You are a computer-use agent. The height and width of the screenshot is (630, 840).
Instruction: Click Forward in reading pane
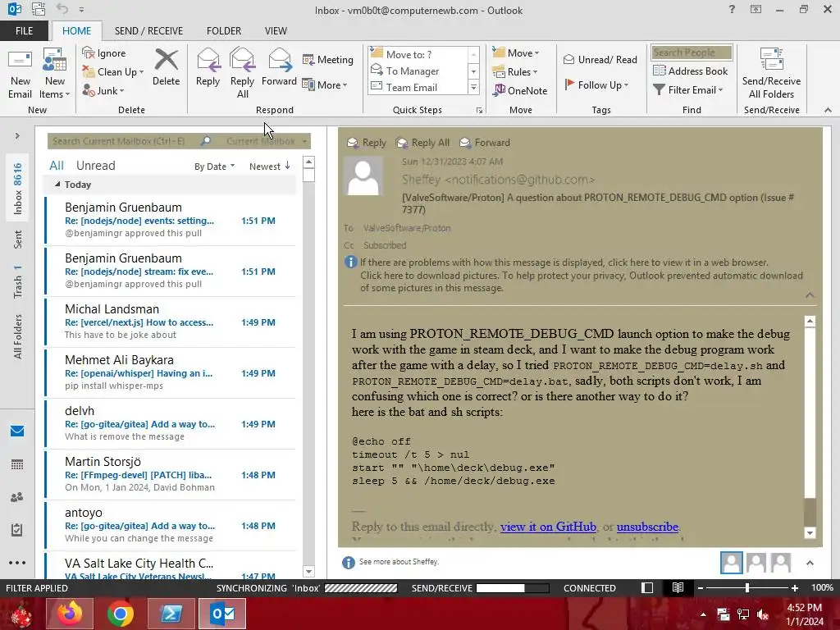[485, 143]
